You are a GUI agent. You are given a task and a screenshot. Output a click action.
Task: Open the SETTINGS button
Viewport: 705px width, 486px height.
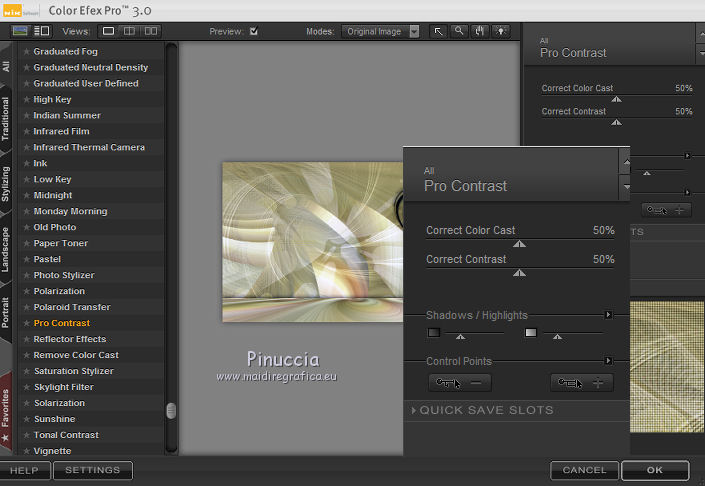[x=93, y=470]
